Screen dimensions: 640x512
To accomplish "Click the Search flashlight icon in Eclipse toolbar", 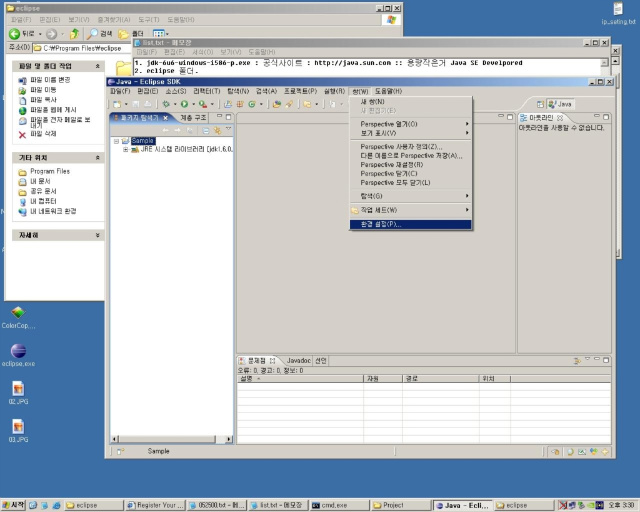I will click(x=289, y=104).
